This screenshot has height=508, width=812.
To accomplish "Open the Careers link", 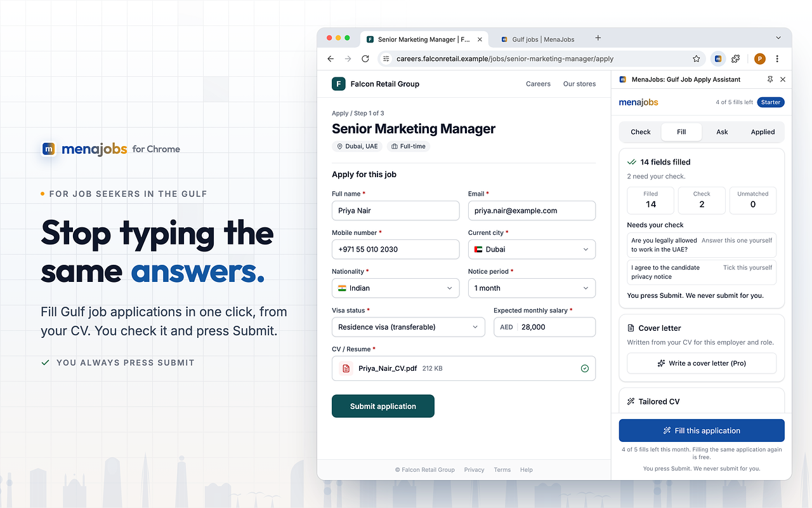I will (x=538, y=84).
